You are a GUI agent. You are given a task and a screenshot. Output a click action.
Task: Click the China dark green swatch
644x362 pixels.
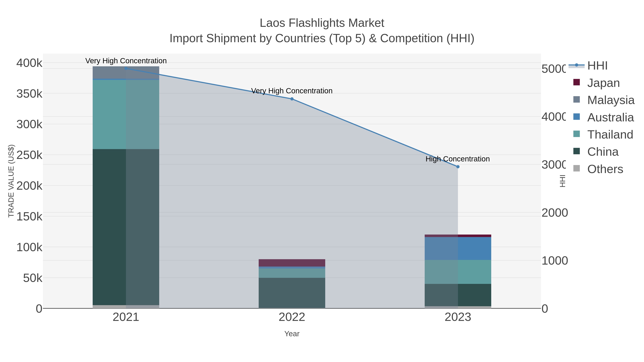pos(577,151)
